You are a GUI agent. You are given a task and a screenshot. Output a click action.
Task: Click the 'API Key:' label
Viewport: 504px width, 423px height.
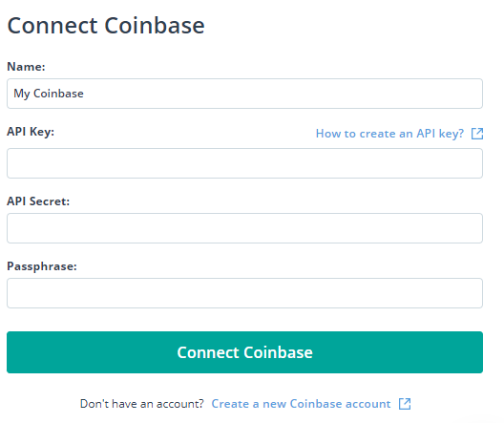31,132
